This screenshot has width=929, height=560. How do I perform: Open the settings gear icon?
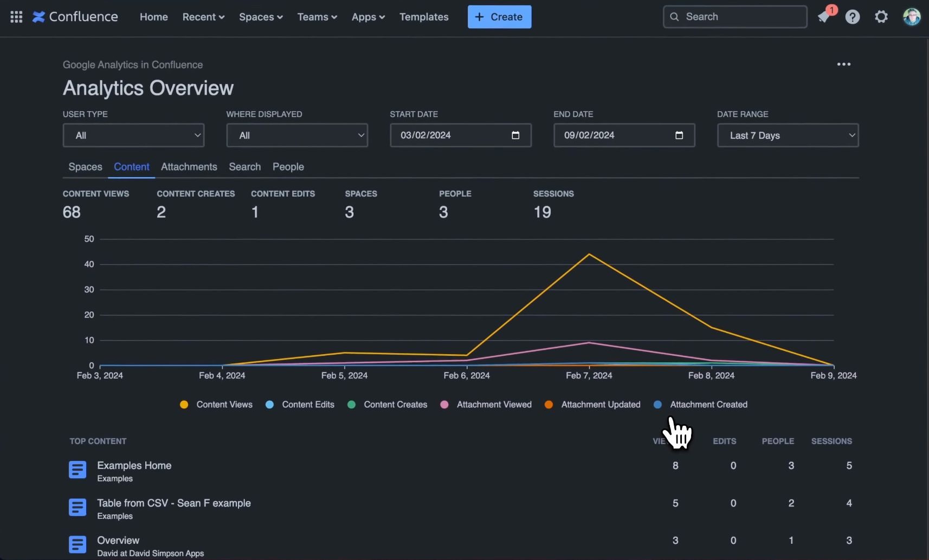tap(881, 17)
